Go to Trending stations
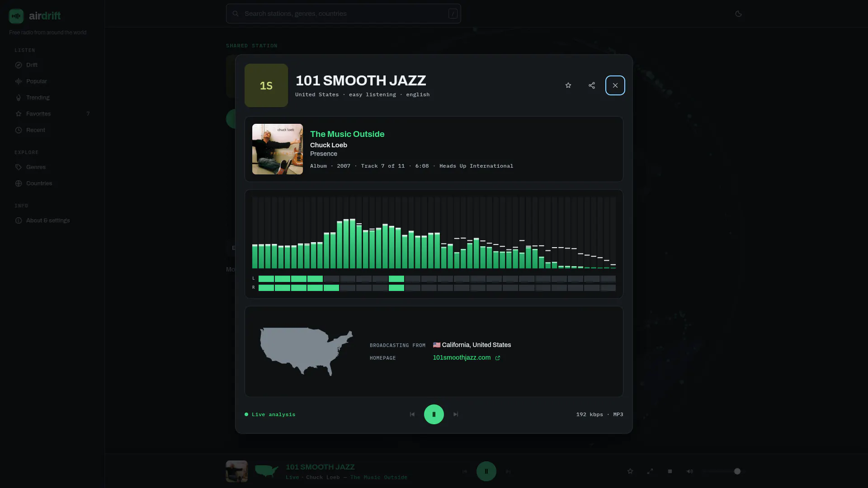The width and height of the screenshot is (868, 488). coord(52,98)
